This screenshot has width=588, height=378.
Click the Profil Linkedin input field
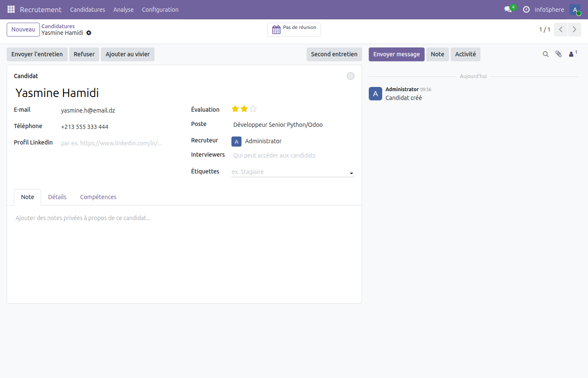click(111, 143)
